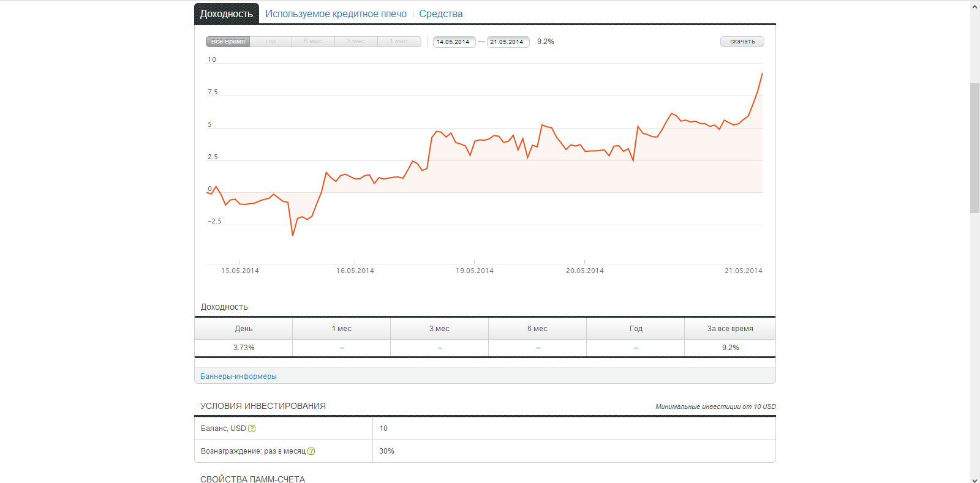This screenshot has height=483, width=980.
Task: Click the 'Вознаграждение: раз в месяц' label
Action: pyautogui.click(x=253, y=451)
